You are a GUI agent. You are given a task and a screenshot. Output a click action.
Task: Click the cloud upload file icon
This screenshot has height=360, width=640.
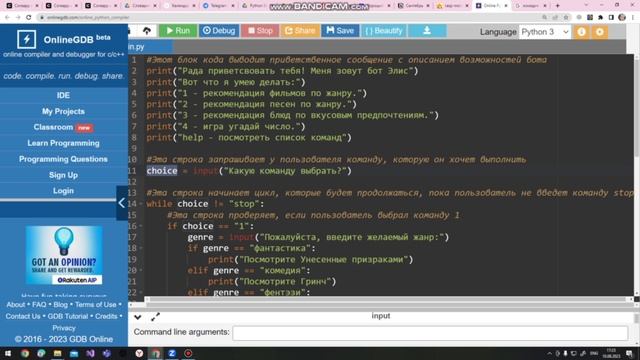[x=147, y=31]
